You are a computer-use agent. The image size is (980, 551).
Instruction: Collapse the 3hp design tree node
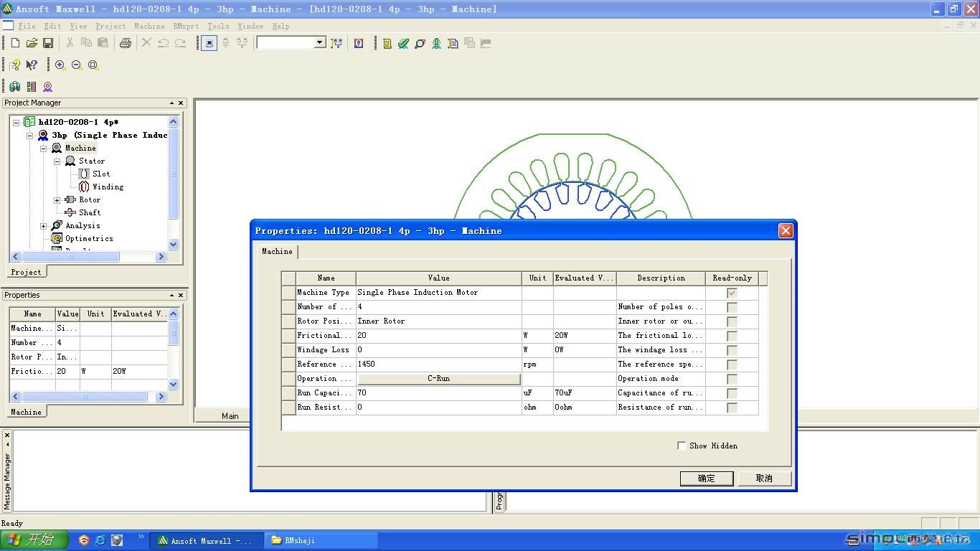click(x=30, y=135)
